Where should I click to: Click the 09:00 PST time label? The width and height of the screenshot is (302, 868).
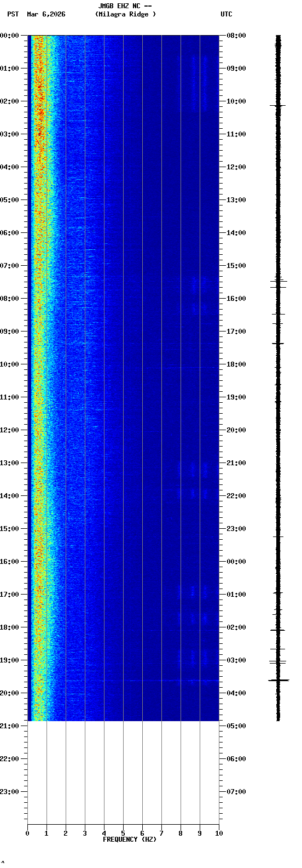tap(9, 332)
